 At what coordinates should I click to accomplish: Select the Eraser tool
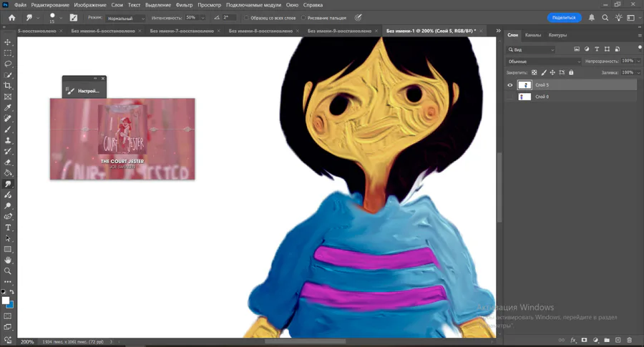[7, 162]
